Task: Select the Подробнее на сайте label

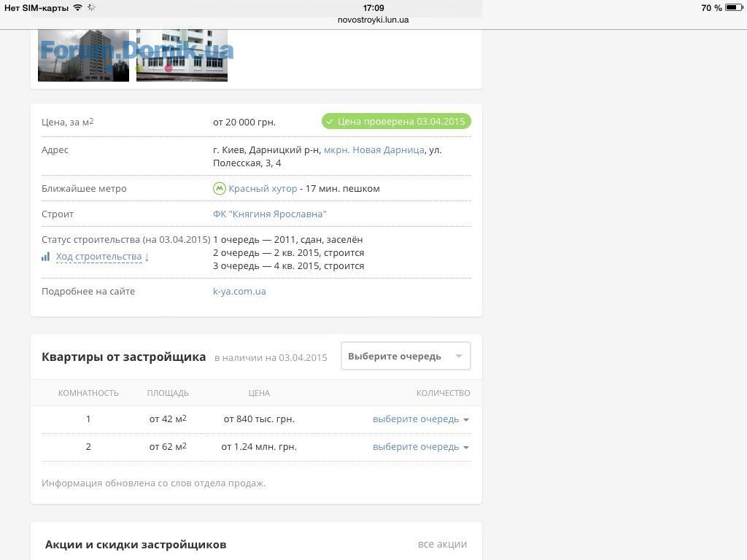Action: pos(88,292)
